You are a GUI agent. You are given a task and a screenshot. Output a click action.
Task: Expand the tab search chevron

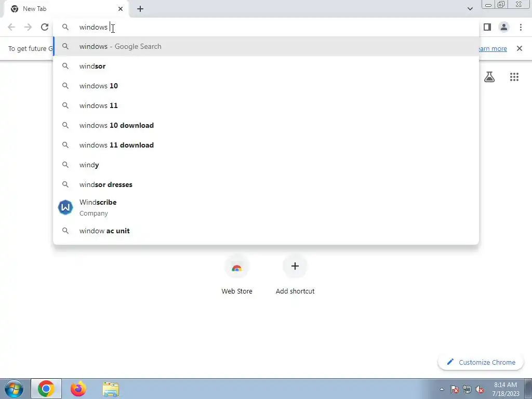[x=470, y=9]
